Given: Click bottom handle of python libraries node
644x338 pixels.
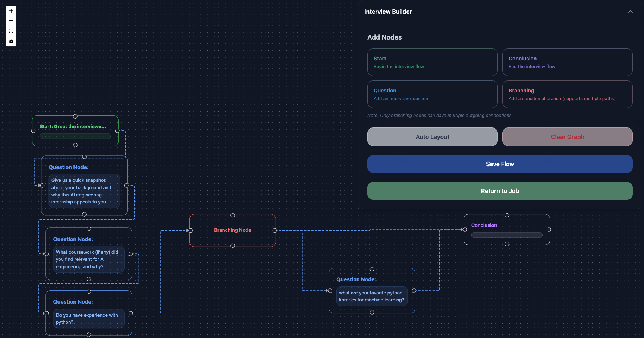Looking at the screenshot, I should 372,312.
